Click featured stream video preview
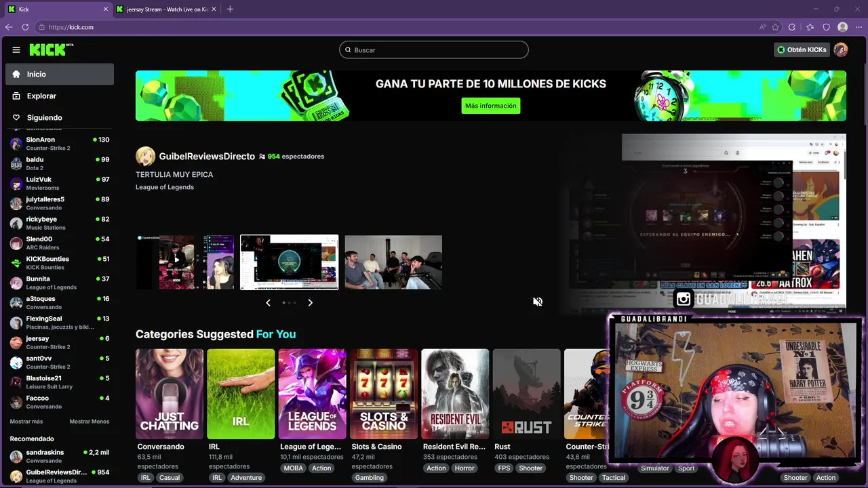Viewport: 868px width, 488px height. tap(705, 224)
